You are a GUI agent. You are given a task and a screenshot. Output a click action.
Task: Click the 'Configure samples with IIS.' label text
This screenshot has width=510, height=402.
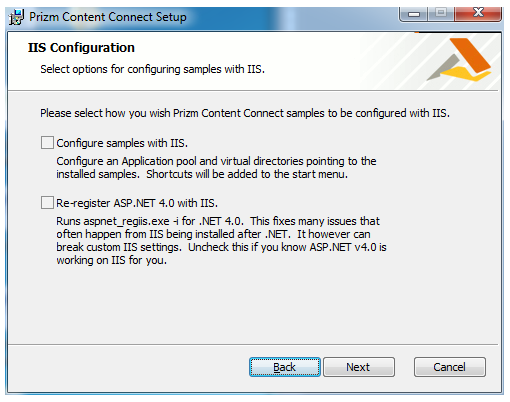pos(122,143)
